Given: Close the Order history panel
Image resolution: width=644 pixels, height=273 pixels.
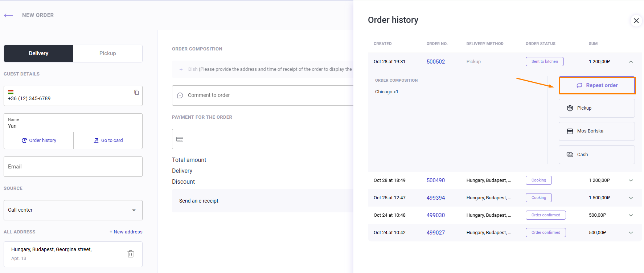Looking at the screenshot, I should pos(636,21).
